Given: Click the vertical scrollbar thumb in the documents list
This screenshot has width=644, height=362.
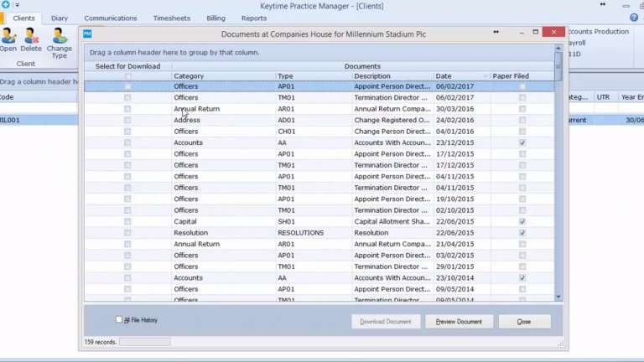Looking at the screenshot, I should tap(558, 65).
